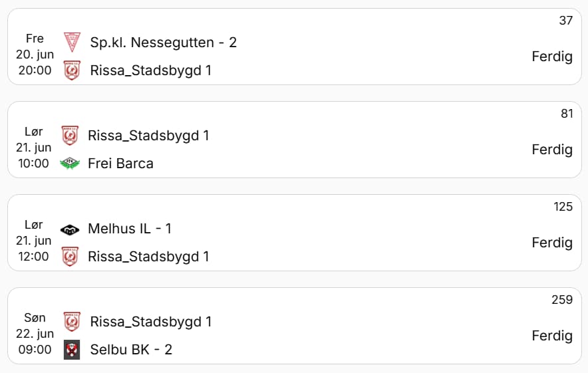This screenshot has width=588, height=373.
Task: Click the Sp.kl. Nessegutten - 2 club logo
Action: coord(71,43)
